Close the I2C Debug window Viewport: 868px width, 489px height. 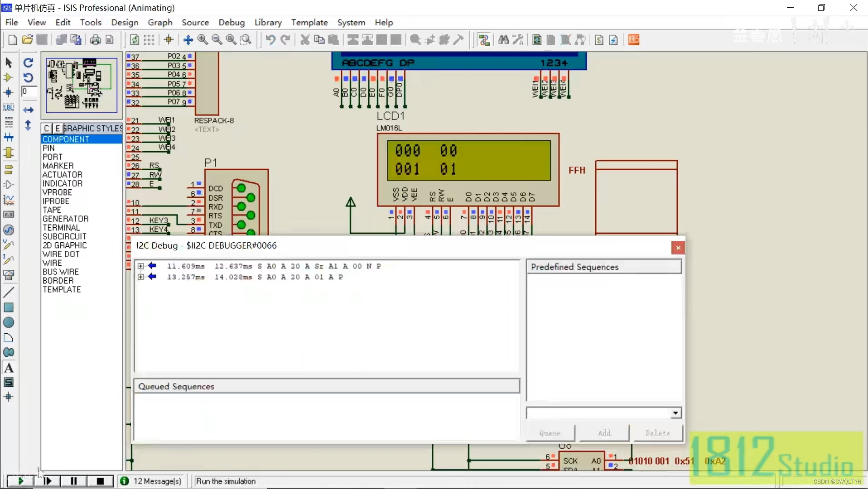(x=678, y=248)
